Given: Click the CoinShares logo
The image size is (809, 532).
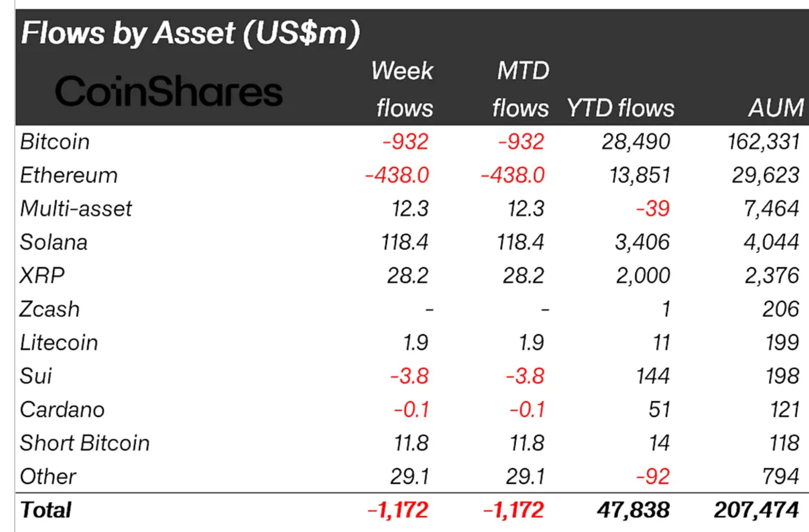Looking at the screenshot, I should [x=168, y=91].
